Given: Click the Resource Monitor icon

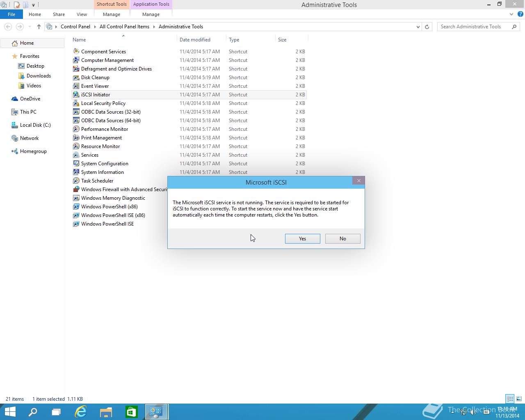Looking at the screenshot, I should (x=76, y=146).
